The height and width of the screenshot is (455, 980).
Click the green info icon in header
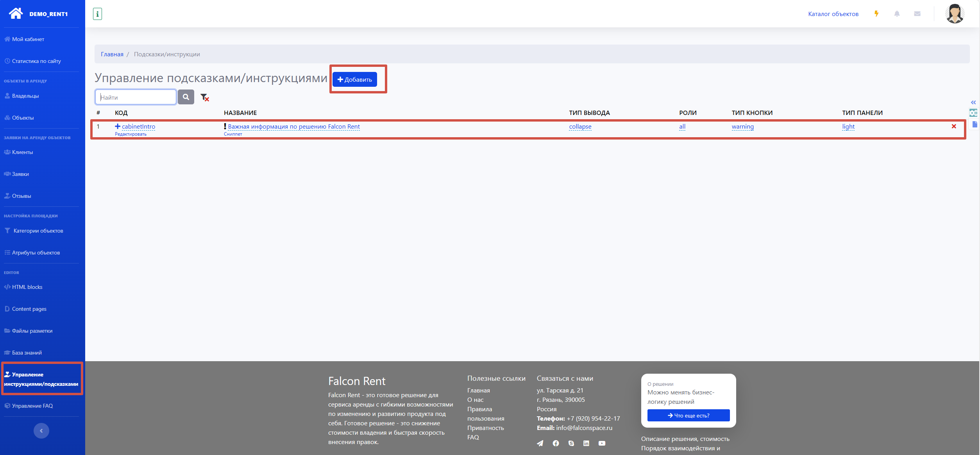point(97,14)
